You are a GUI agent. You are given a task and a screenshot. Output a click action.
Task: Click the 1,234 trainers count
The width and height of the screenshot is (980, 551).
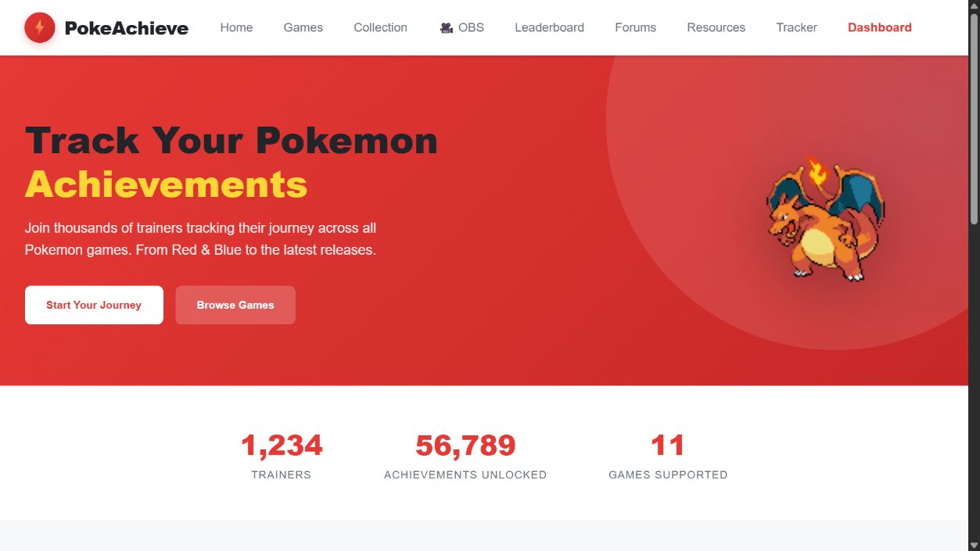click(282, 445)
